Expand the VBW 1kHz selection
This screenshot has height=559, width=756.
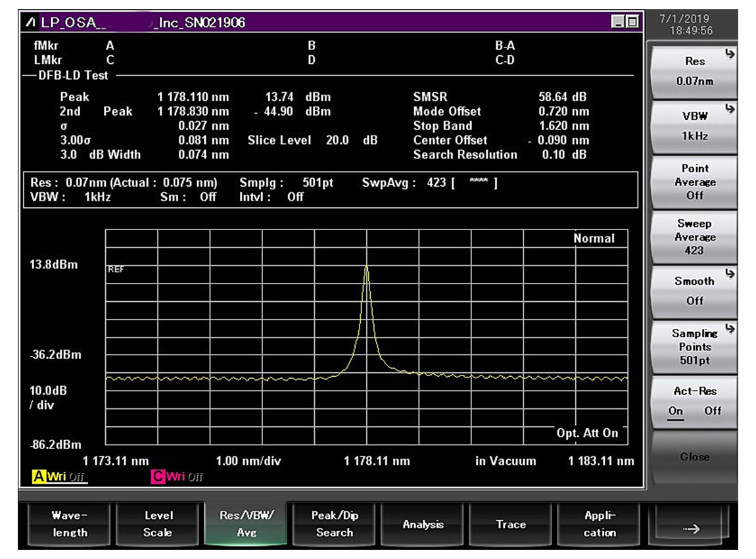[694, 126]
